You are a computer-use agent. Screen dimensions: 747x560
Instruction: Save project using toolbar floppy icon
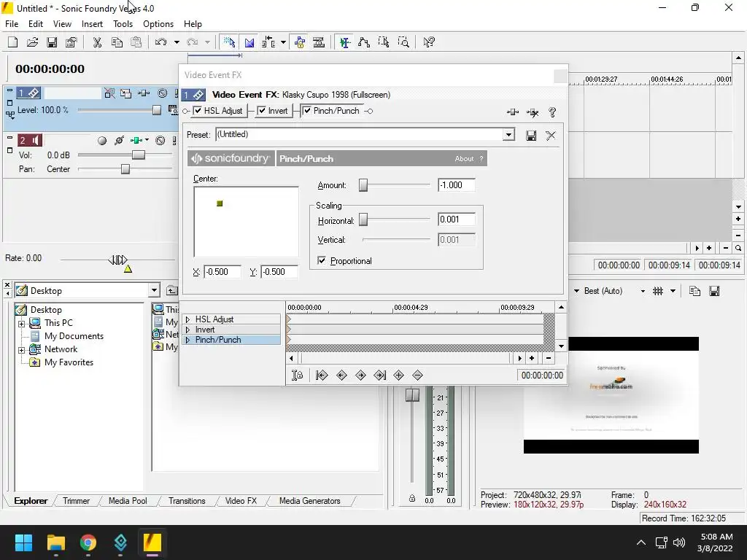(x=52, y=42)
